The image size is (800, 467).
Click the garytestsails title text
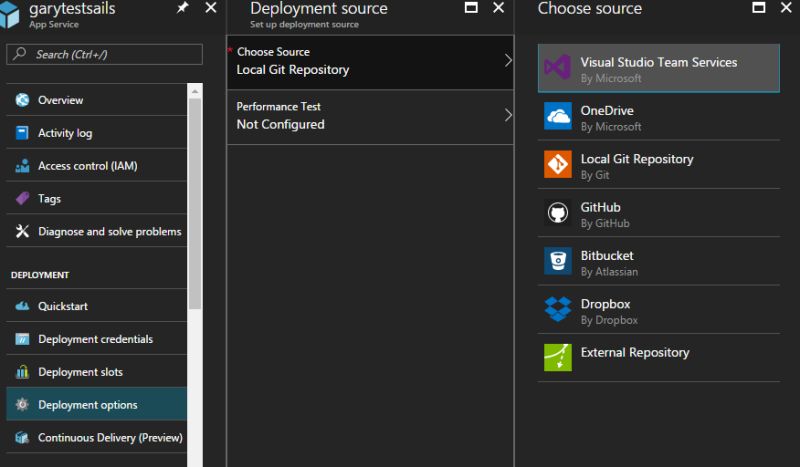[x=72, y=9]
